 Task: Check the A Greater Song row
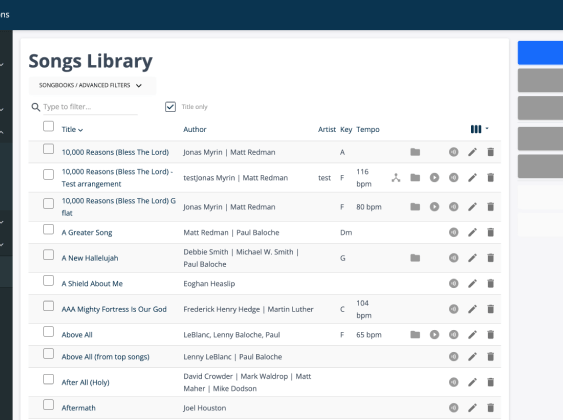tap(48, 229)
